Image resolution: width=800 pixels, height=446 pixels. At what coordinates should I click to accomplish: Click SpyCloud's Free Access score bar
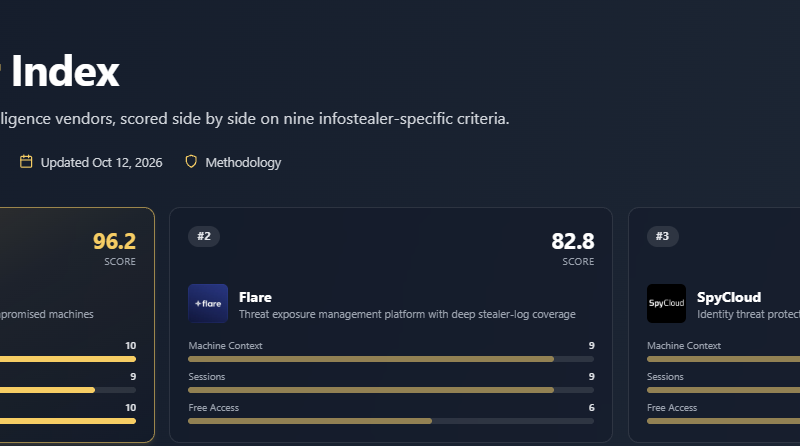723,422
